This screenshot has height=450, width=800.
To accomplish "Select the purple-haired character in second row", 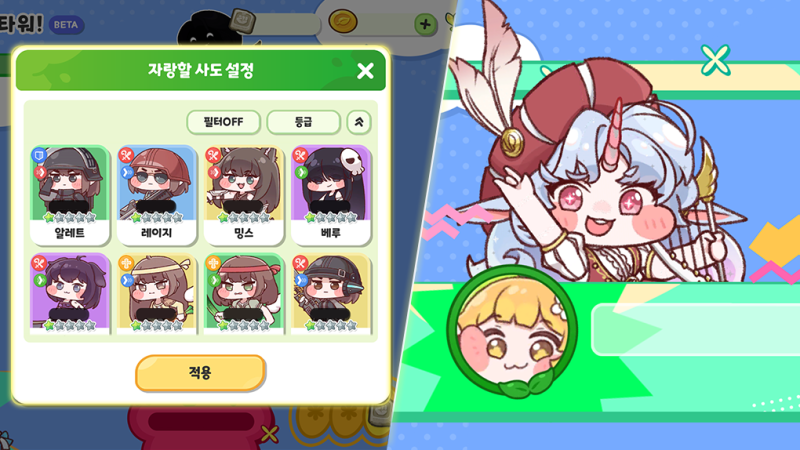I will 70,294.
